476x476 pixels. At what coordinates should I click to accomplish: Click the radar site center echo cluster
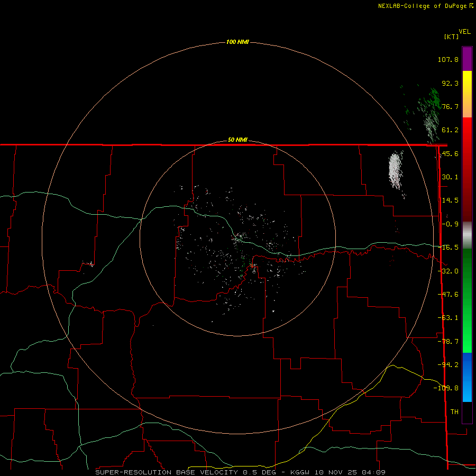point(240,237)
